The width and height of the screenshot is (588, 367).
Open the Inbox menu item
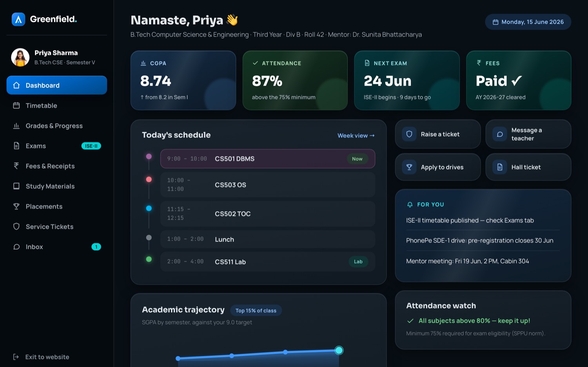click(x=57, y=247)
